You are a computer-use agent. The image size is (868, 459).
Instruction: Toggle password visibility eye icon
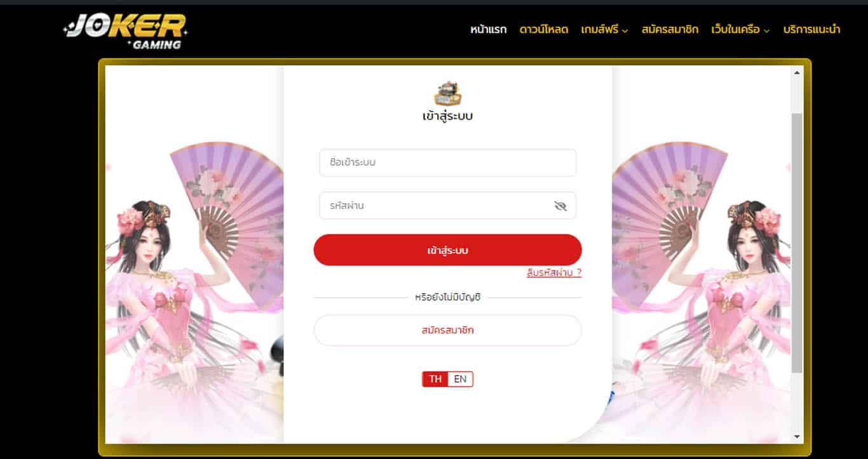click(x=560, y=206)
